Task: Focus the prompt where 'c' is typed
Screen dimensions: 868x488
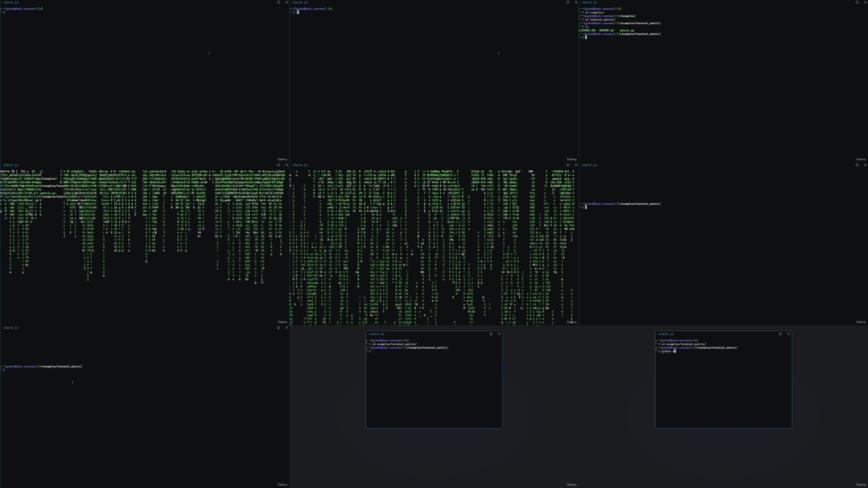Action: [x=296, y=13]
